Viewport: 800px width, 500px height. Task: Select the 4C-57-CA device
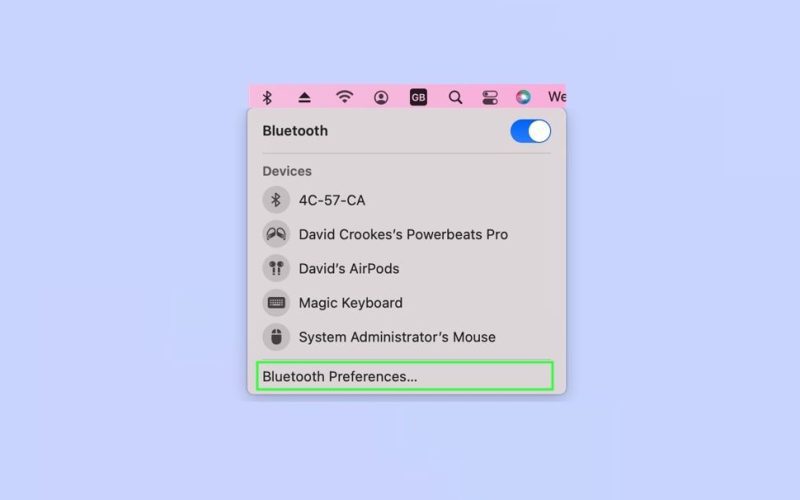(407, 200)
